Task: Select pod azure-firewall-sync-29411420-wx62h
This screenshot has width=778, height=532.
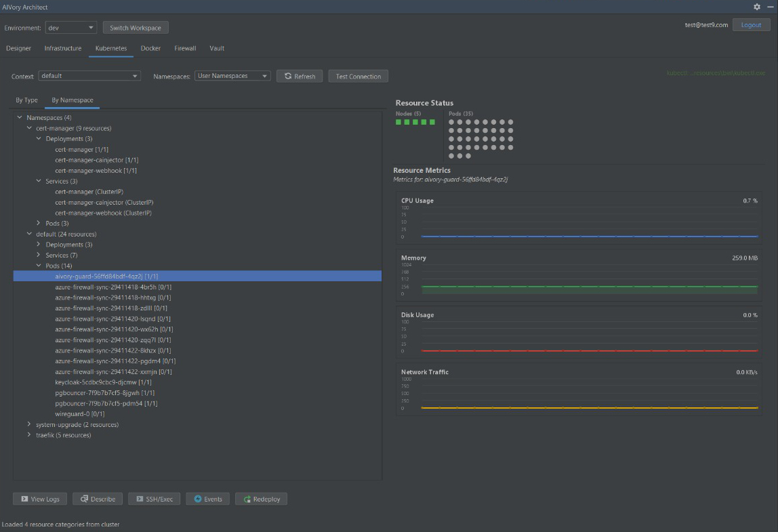Action: point(114,329)
